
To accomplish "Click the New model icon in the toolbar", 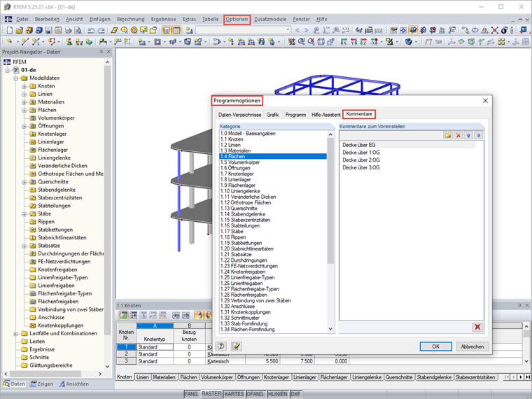I will point(10,31).
